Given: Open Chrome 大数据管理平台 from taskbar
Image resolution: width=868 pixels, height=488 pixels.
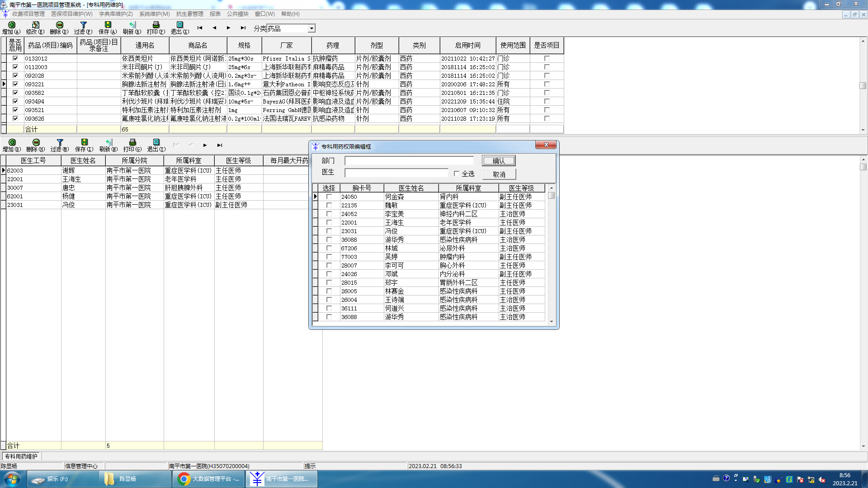Looking at the screenshot, I should click(x=208, y=479).
